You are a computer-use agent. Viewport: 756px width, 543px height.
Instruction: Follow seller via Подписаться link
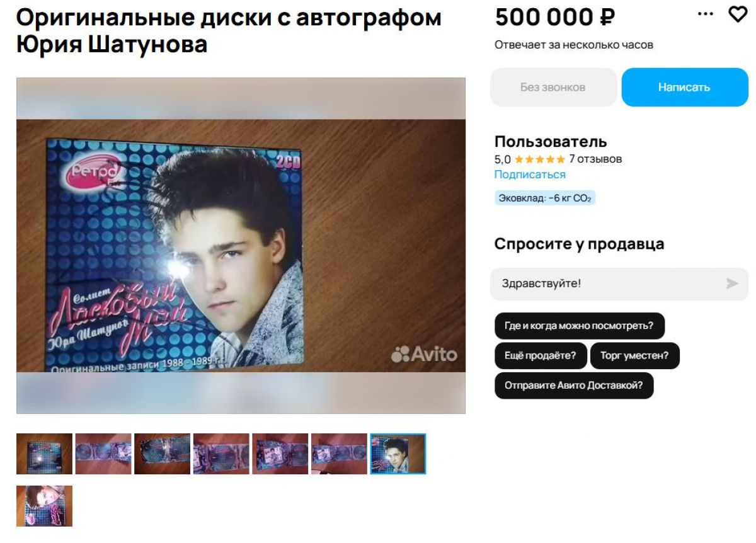[530, 174]
